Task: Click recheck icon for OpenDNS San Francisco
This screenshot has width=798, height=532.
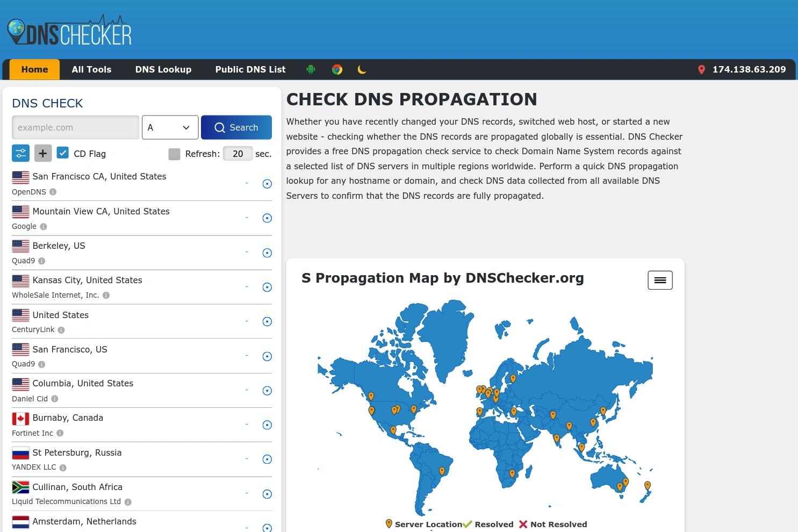Action: coord(267,184)
